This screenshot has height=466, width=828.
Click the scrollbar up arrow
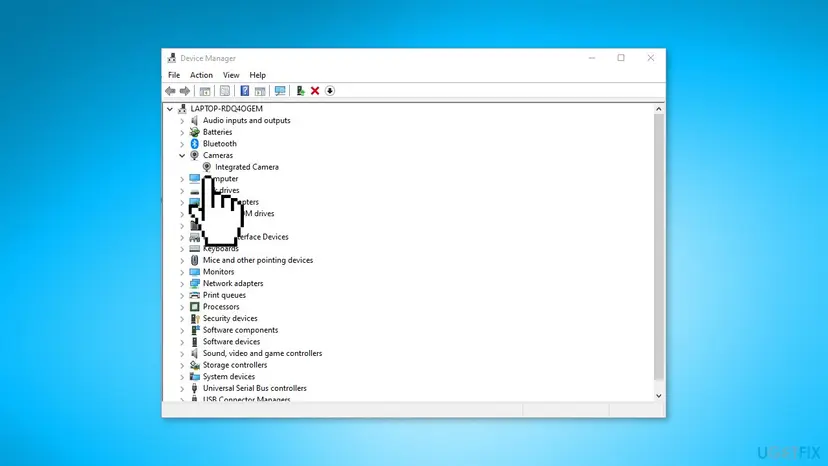click(658, 109)
